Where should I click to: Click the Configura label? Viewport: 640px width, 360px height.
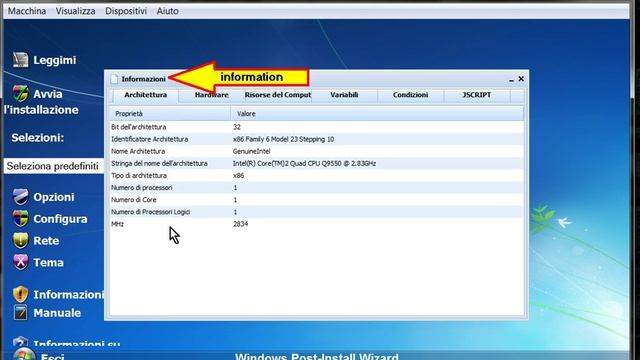60,219
